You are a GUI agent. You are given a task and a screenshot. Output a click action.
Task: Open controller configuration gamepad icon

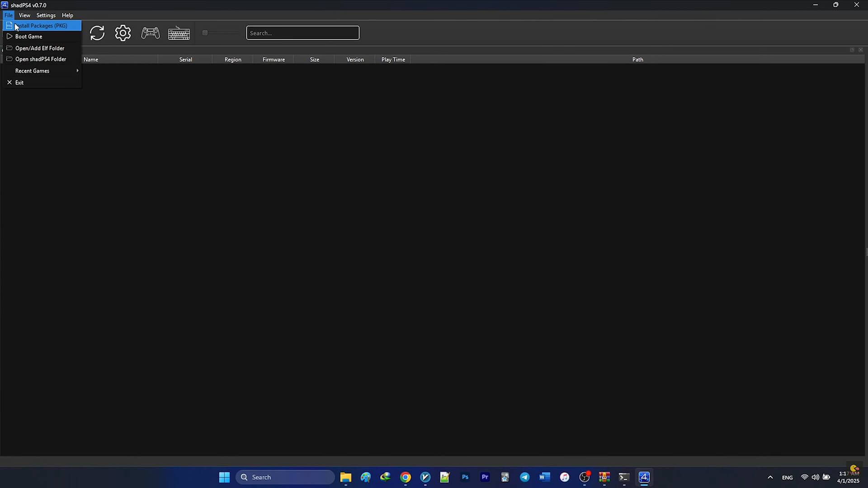click(151, 33)
